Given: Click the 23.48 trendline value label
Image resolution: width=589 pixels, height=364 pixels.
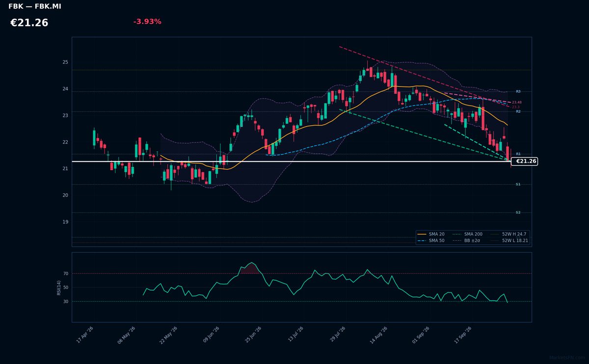Looking at the screenshot, I should point(516,103).
